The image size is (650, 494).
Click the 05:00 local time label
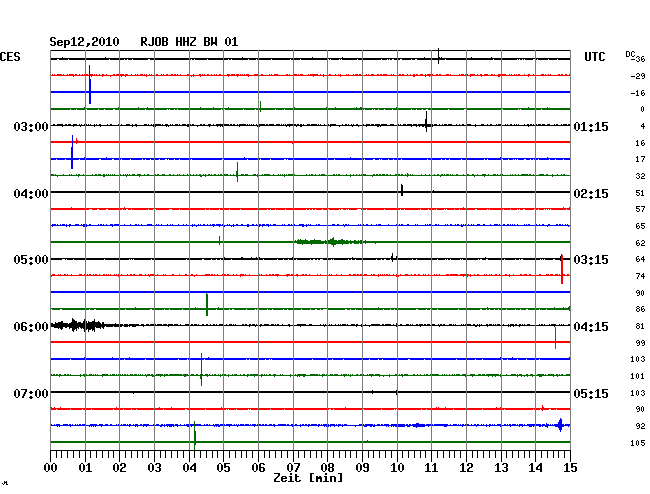point(31,260)
